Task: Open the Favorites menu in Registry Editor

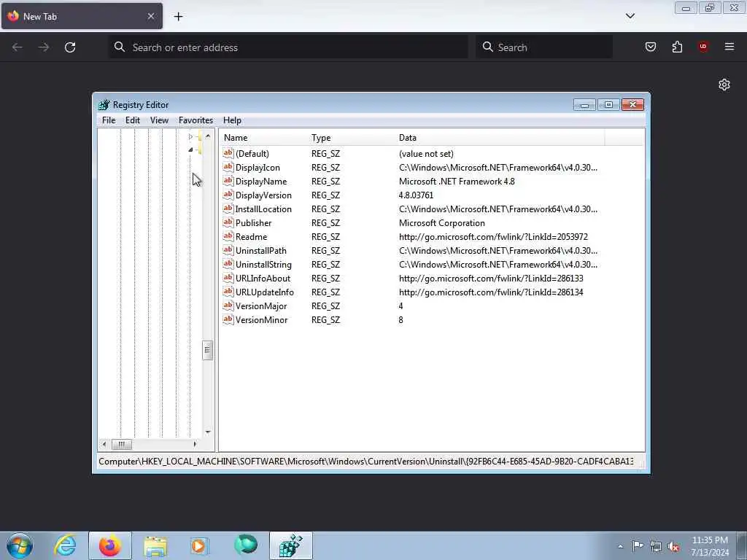Action: 196,120
